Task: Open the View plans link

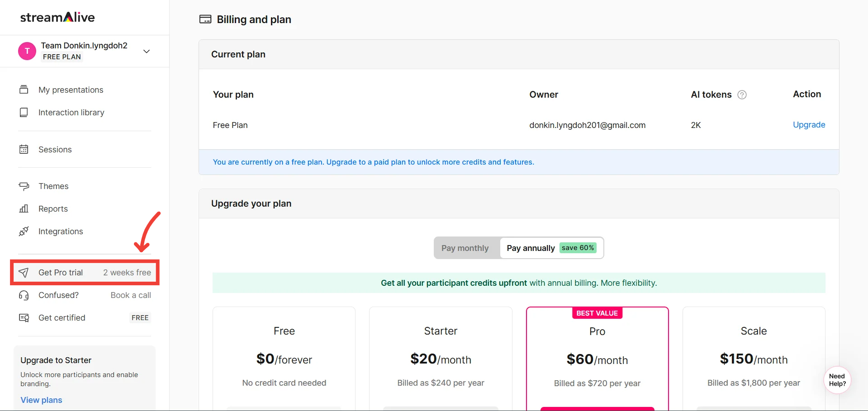Action: pos(41,400)
